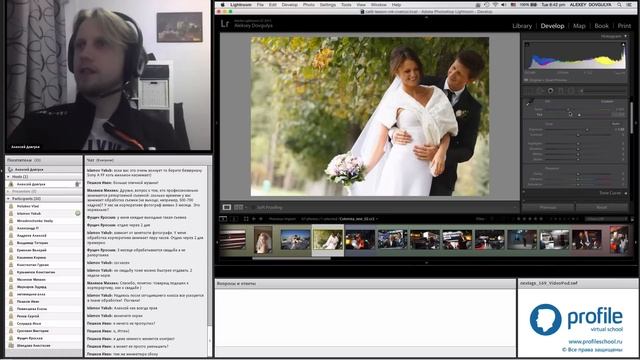Click the Auto tone button
640x360 pixels.
pyautogui.click(x=616, y=124)
